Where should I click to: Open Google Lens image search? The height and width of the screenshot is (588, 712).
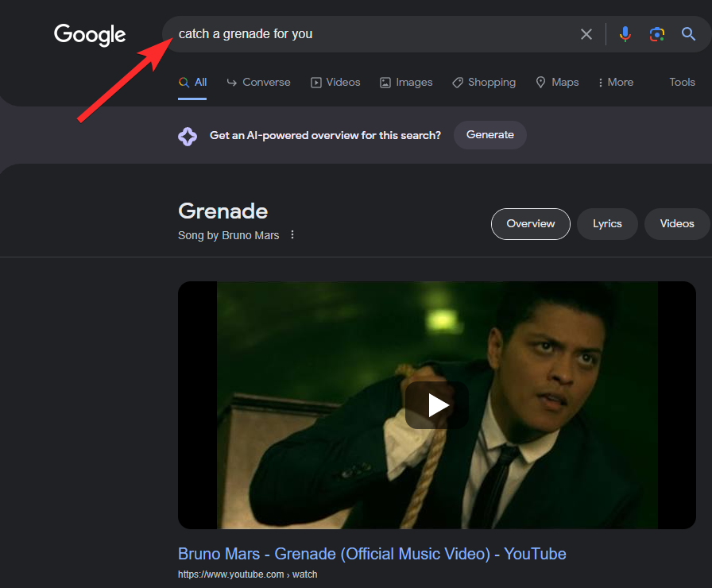[x=656, y=34]
